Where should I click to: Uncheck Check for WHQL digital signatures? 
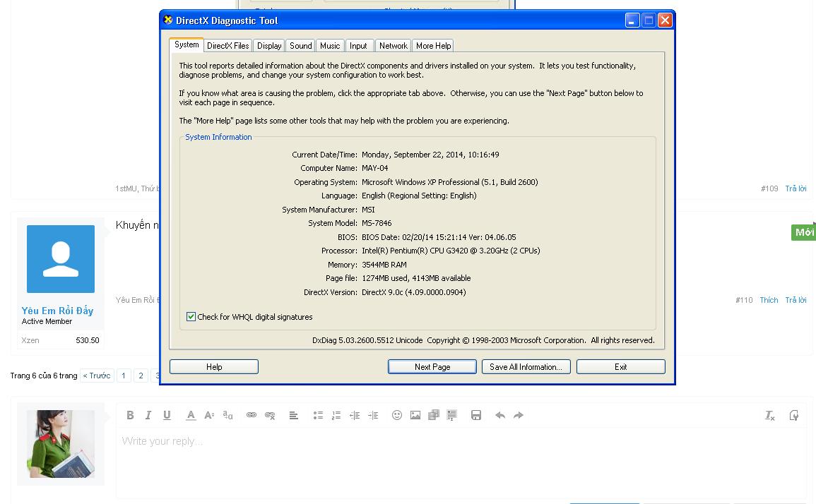[x=191, y=317]
